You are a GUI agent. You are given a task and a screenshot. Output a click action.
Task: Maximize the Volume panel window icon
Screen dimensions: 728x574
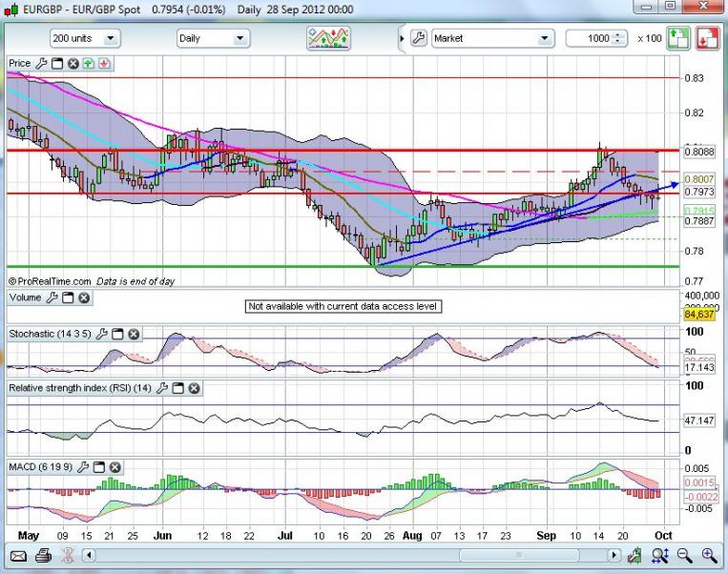(x=68, y=297)
